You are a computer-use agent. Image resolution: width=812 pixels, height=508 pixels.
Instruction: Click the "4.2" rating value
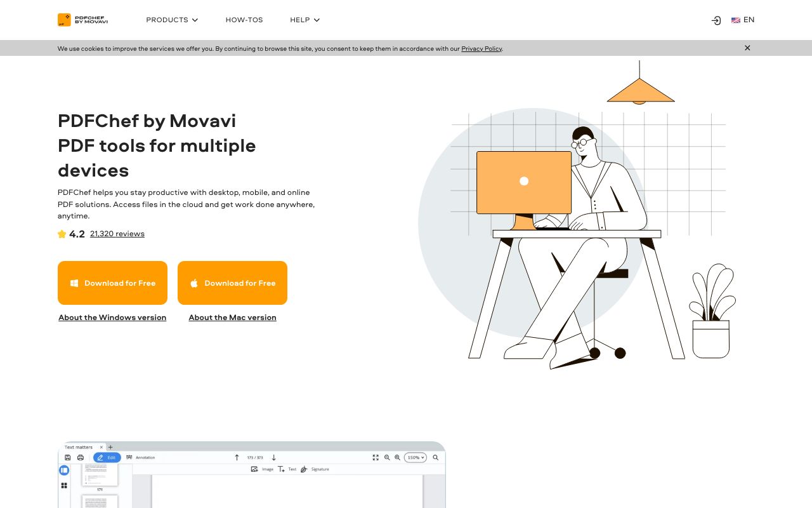[77, 234]
